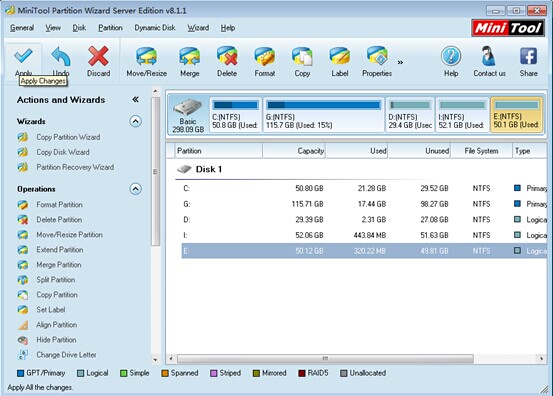Click down arrow of sidebar scrollbar
The width and height of the screenshot is (553, 396).
click(x=156, y=360)
